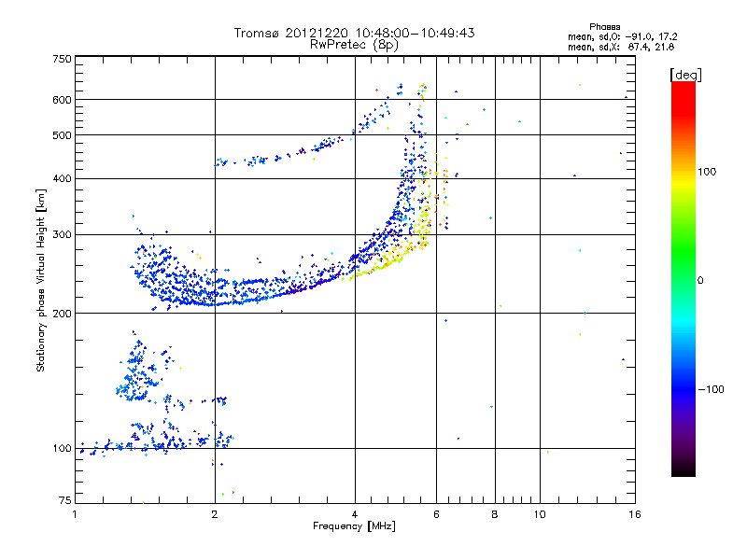The width and height of the screenshot is (747, 560).
Task: Click the y-axis tick label '300'
Action: click(62, 235)
